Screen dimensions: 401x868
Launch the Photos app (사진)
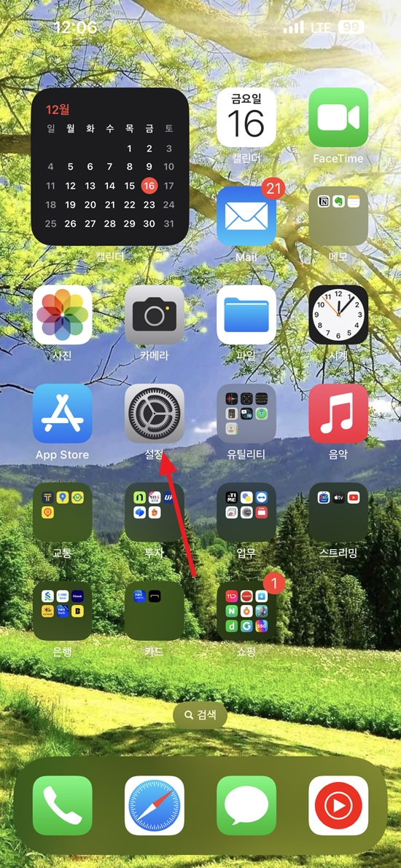click(63, 315)
